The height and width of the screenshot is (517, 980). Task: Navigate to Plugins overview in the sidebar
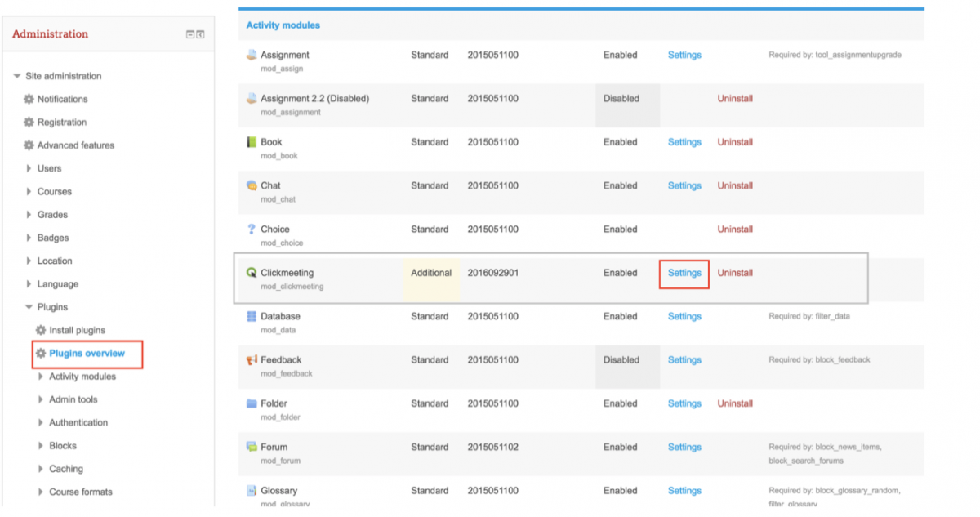click(x=87, y=353)
